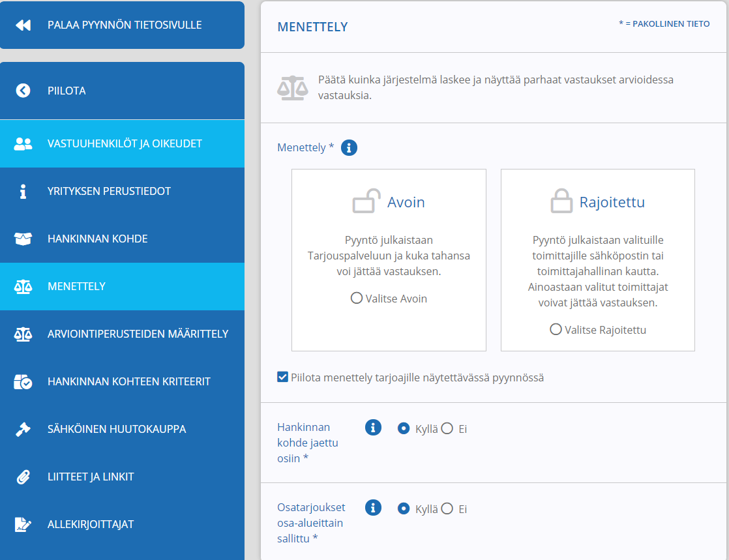Click Palaa pyynnön tietosivulle button
729x560 pixels.
[x=122, y=25]
